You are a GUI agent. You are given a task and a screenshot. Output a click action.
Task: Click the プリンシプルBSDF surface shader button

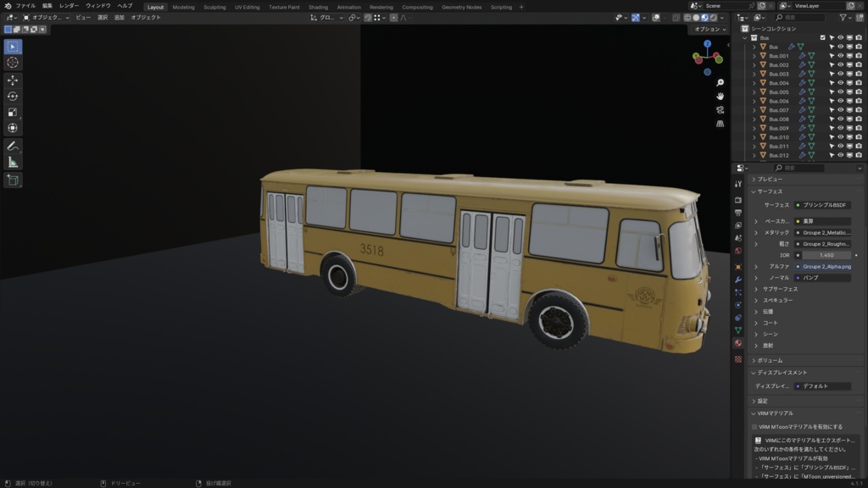tap(822, 205)
